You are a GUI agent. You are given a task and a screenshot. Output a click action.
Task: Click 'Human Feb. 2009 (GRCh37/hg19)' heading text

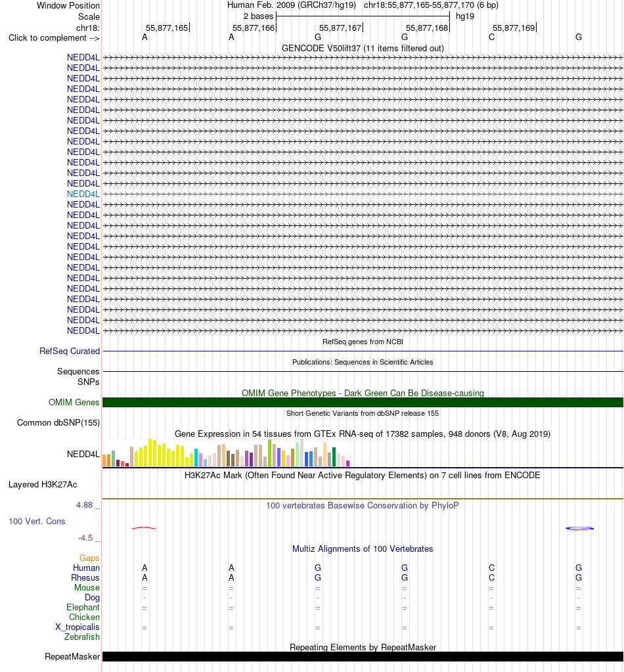click(292, 5)
